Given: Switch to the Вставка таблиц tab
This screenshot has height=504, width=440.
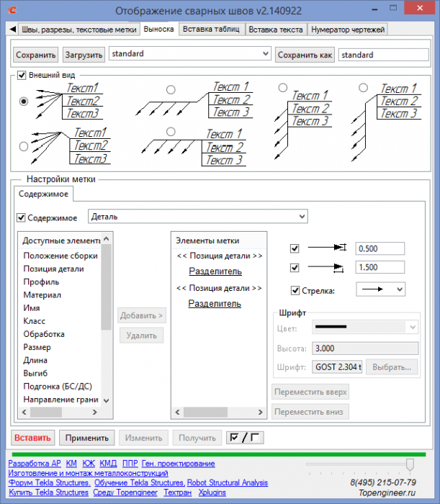Looking at the screenshot, I should click(211, 30).
